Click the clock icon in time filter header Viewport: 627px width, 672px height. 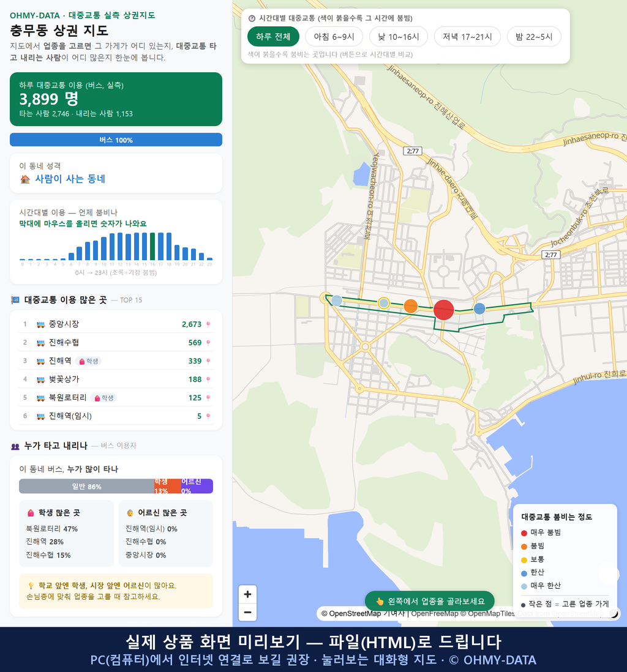(252, 18)
